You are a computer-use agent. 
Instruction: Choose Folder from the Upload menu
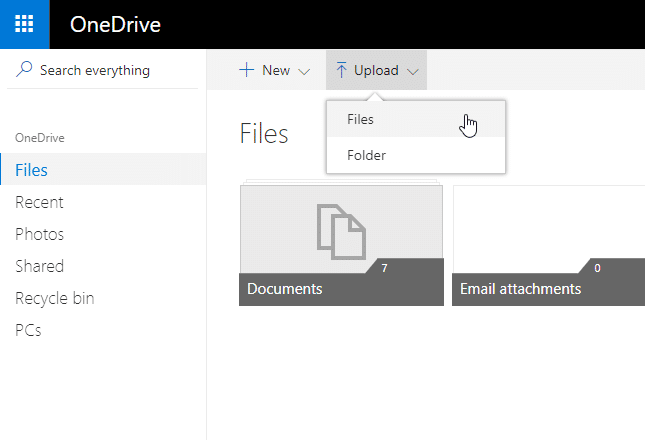(x=416, y=155)
